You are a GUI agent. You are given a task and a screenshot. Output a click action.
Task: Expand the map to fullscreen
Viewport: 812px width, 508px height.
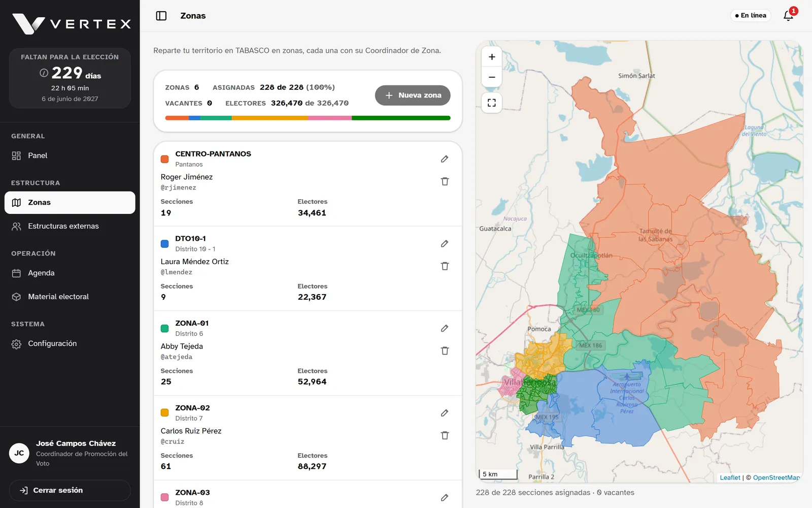click(492, 103)
